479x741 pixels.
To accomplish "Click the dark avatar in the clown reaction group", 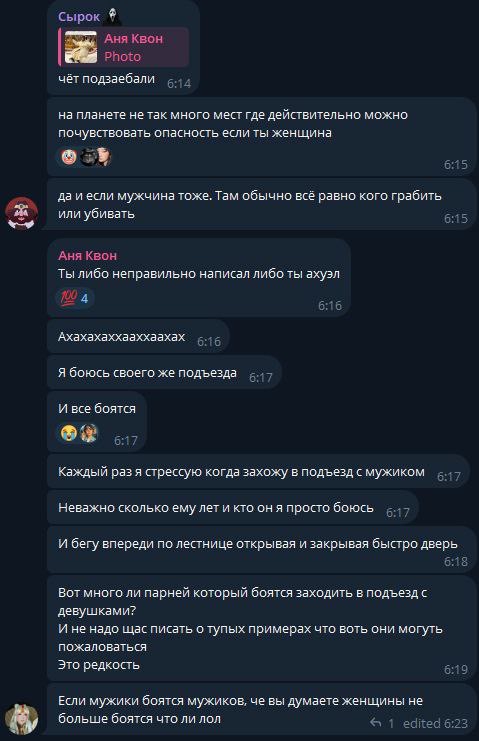I will [88, 157].
